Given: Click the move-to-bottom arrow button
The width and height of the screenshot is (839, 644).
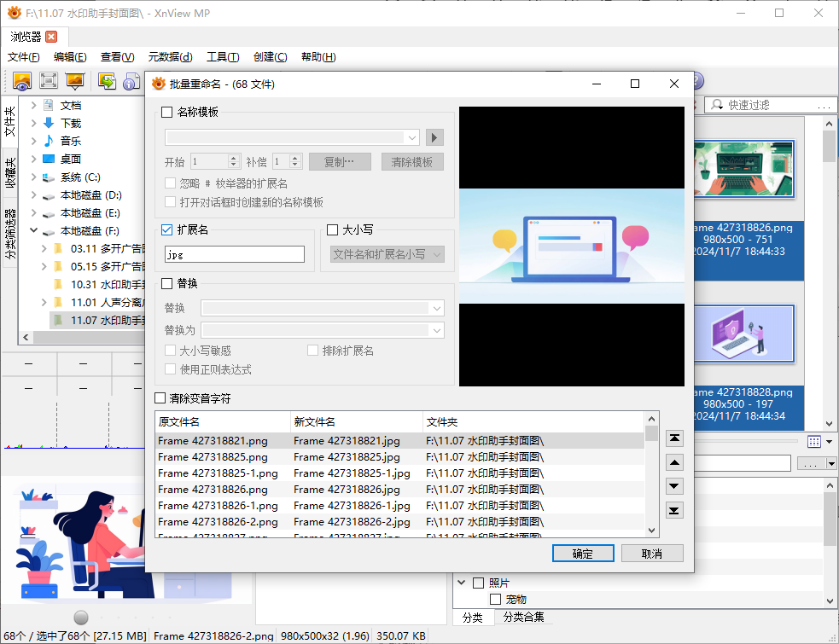Looking at the screenshot, I should (x=674, y=510).
